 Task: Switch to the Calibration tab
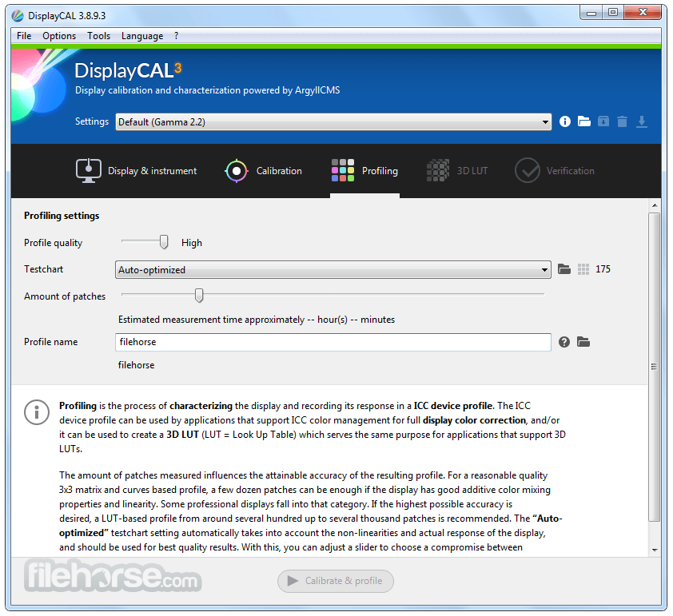click(x=263, y=171)
